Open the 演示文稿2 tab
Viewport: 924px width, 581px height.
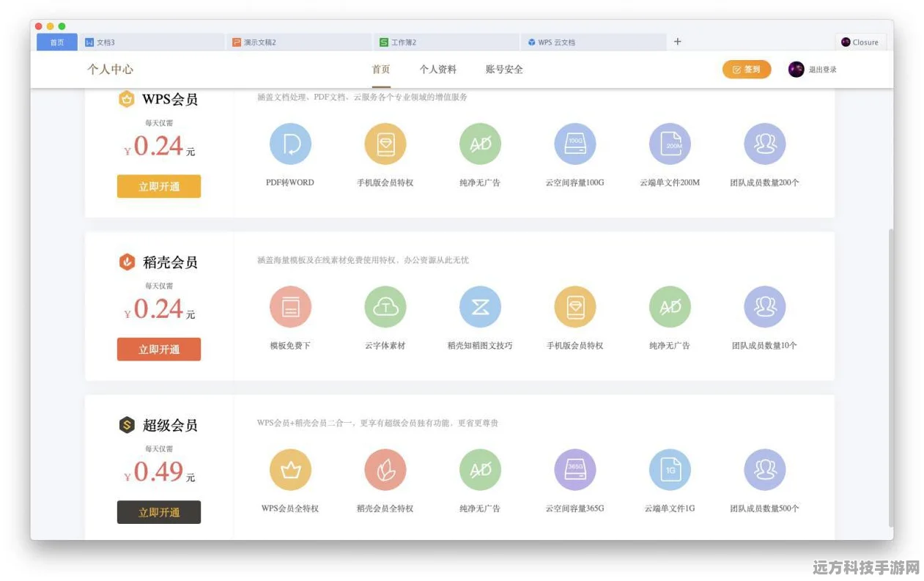(x=299, y=42)
